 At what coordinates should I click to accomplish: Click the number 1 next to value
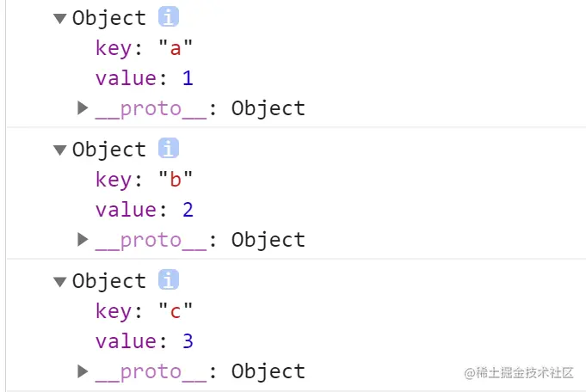(x=188, y=78)
